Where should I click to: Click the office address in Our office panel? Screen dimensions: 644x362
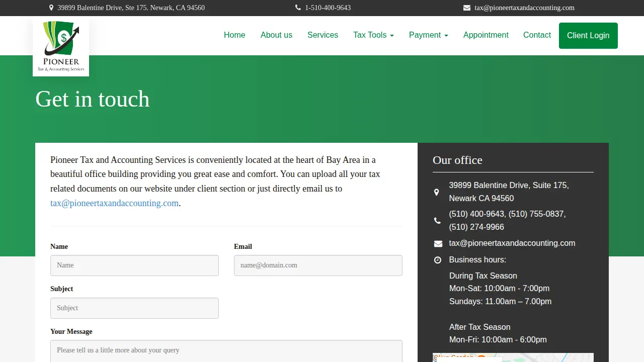click(509, 192)
